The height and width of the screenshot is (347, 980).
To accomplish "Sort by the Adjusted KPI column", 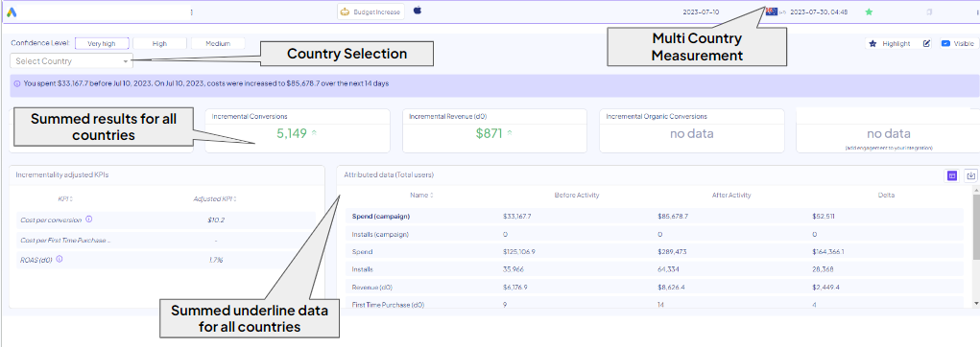I will point(215,199).
